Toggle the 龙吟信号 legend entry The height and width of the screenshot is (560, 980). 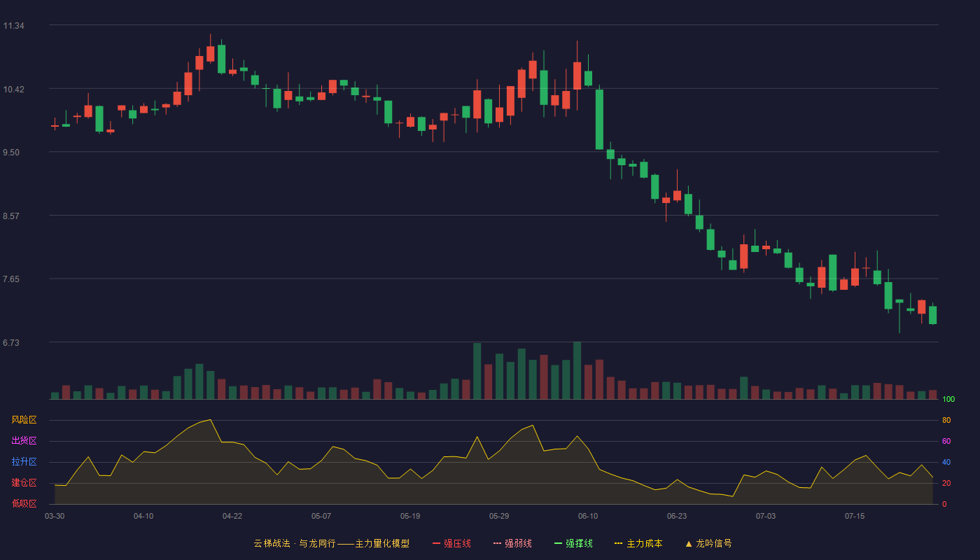708,543
